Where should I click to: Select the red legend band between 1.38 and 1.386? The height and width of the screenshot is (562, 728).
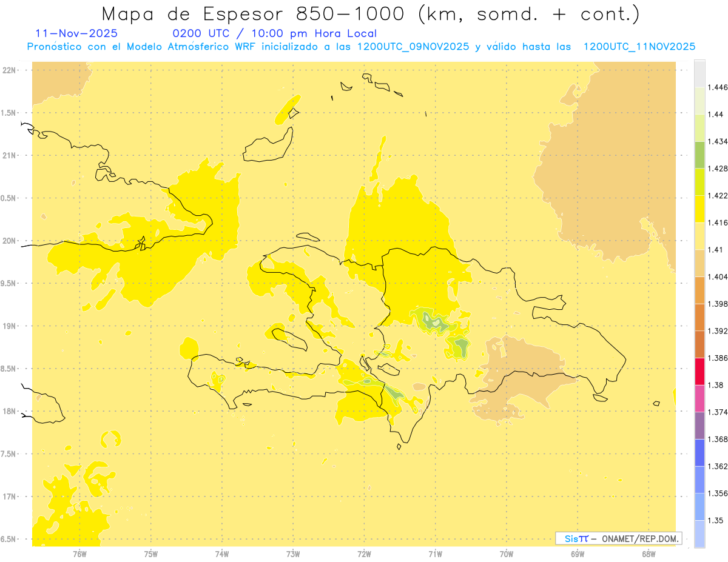[x=699, y=371]
